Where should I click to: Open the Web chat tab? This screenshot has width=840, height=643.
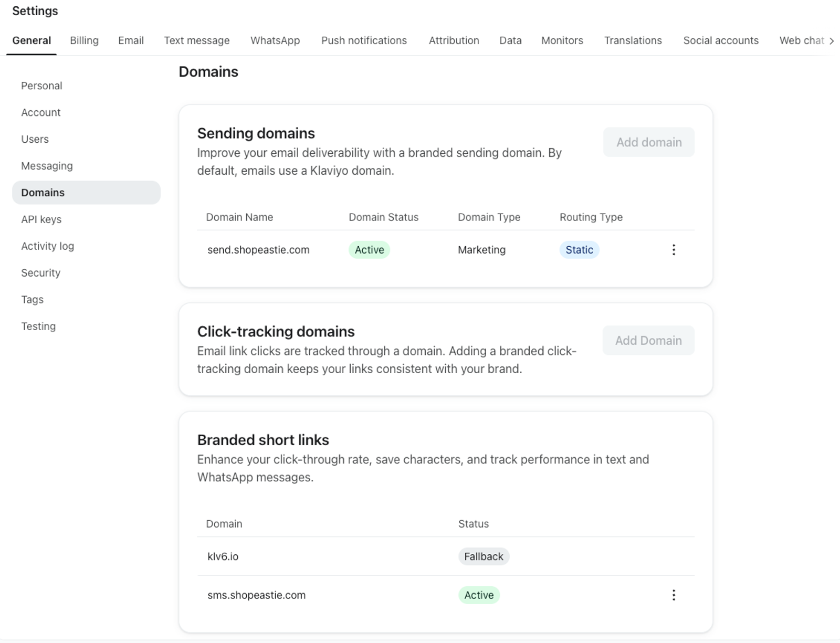click(802, 40)
